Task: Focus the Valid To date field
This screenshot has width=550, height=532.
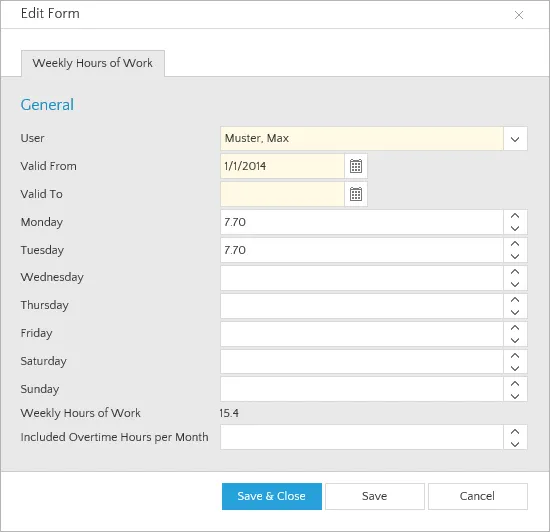Action: [x=282, y=194]
